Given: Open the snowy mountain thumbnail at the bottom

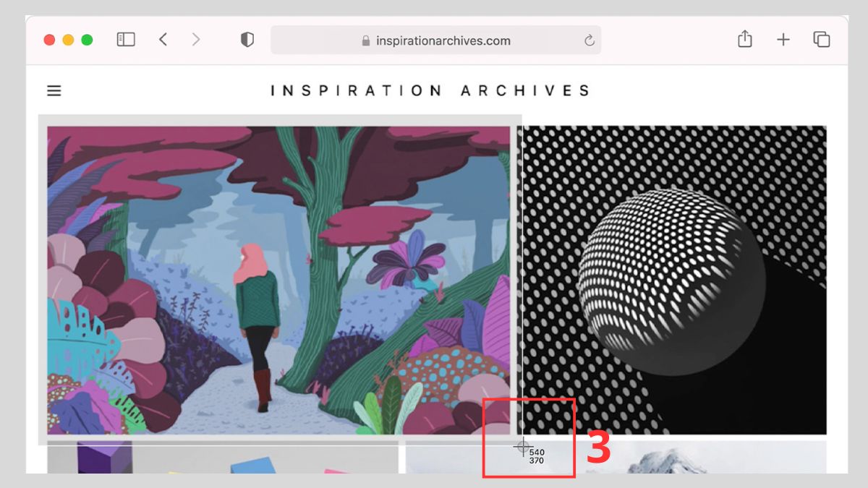Looking at the screenshot, I should [x=616, y=458].
